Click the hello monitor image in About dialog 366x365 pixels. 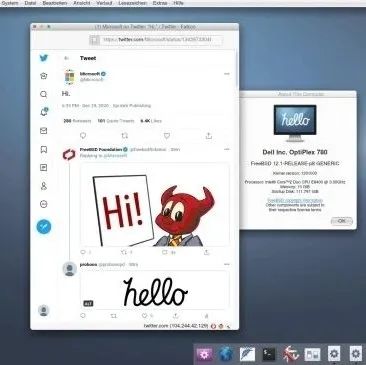point(295,123)
